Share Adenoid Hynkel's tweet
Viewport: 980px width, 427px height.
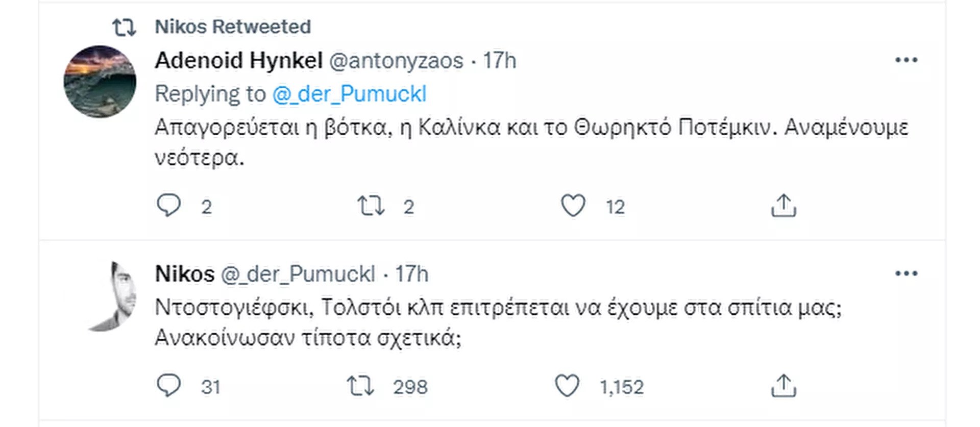point(783,206)
